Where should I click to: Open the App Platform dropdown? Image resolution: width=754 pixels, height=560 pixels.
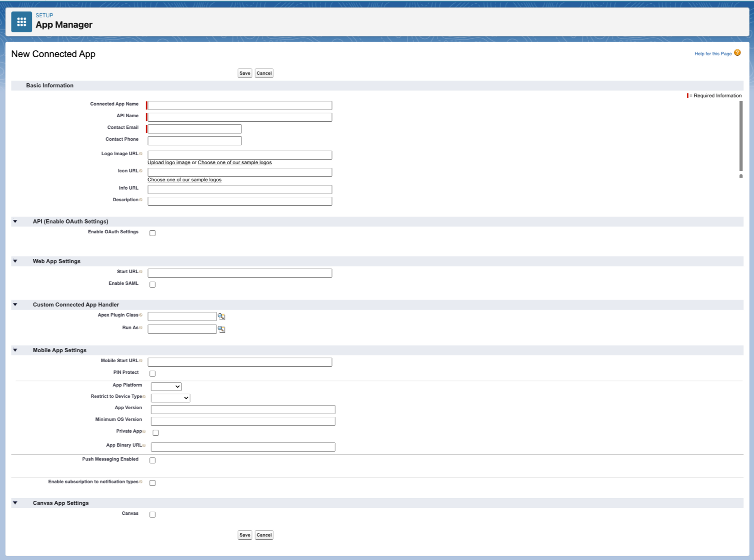[x=166, y=387]
